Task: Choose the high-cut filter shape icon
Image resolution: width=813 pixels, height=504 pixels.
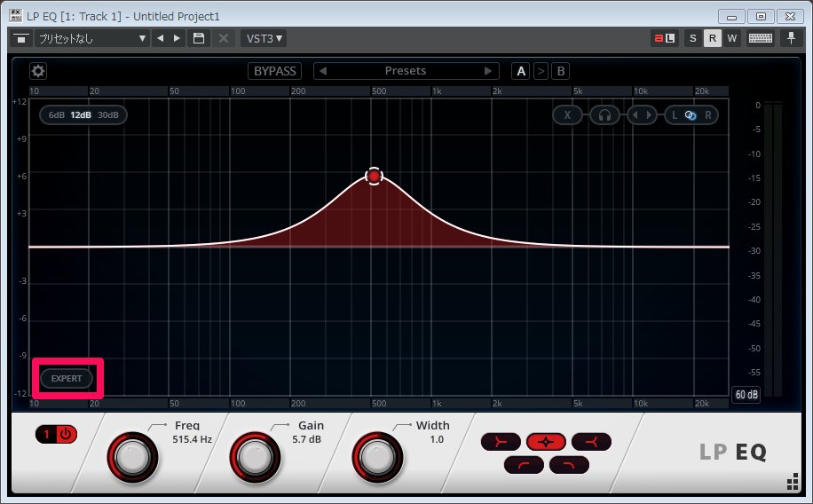Action: click(x=569, y=464)
